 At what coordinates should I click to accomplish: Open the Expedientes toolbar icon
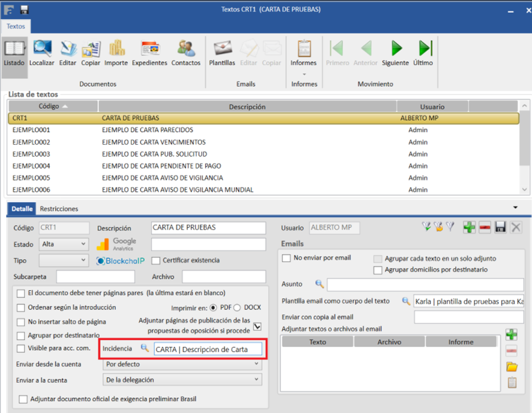coord(150,52)
